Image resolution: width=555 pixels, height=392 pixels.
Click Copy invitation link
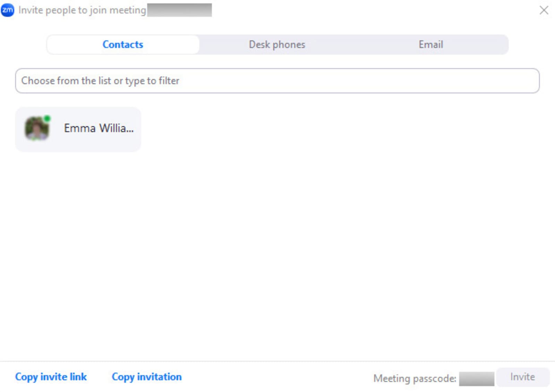[147, 377]
